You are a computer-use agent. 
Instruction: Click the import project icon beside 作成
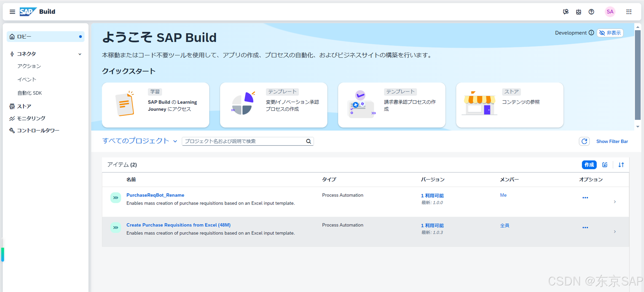pos(605,165)
